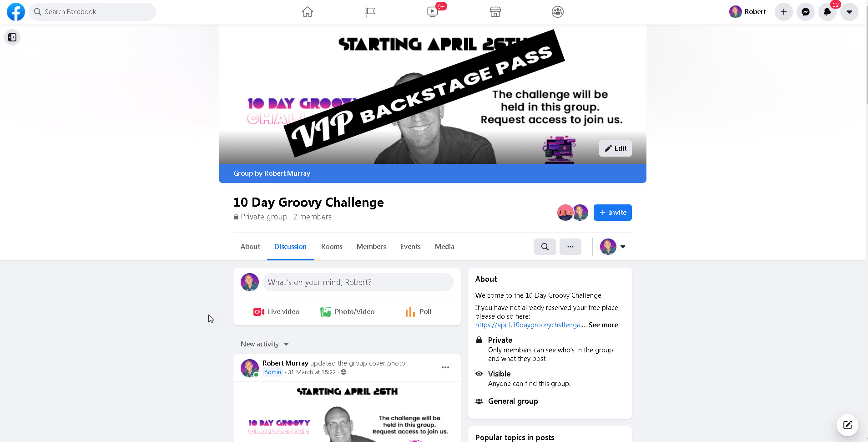This screenshot has width=868, height=442.
Task: Expand the New activity sort dropdown
Action: pyautogui.click(x=265, y=344)
